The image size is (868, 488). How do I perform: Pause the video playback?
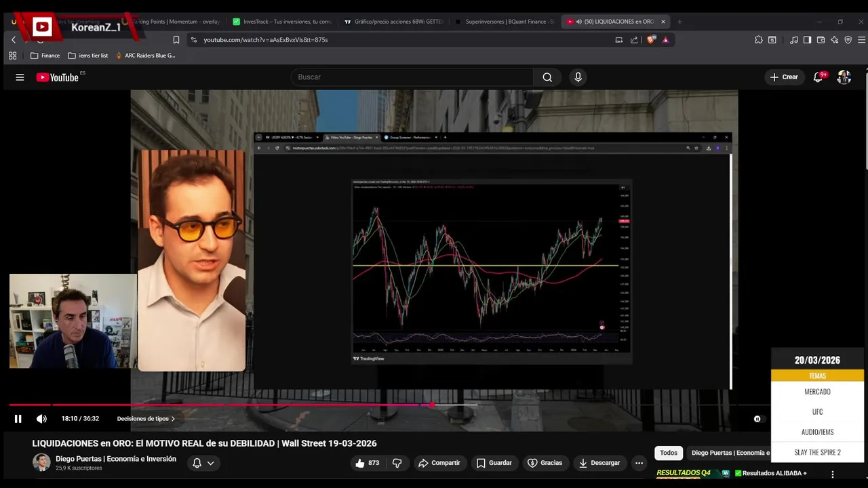[x=18, y=419]
